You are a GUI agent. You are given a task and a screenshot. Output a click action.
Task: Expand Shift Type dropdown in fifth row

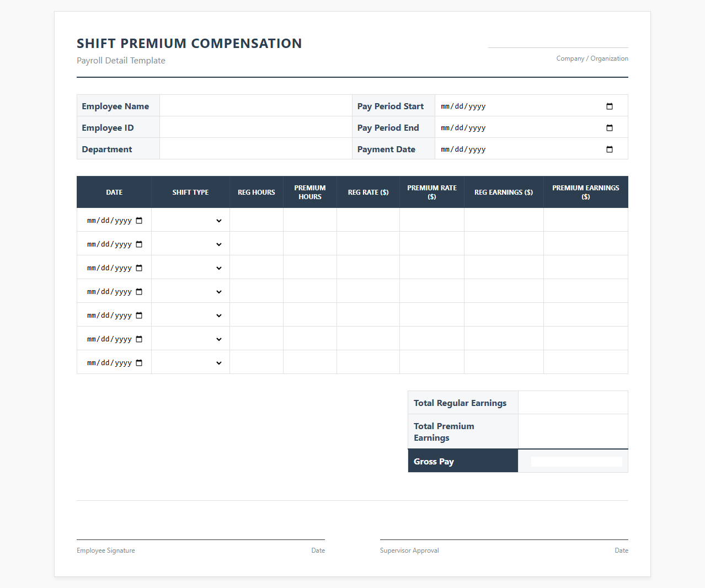[190, 315]
